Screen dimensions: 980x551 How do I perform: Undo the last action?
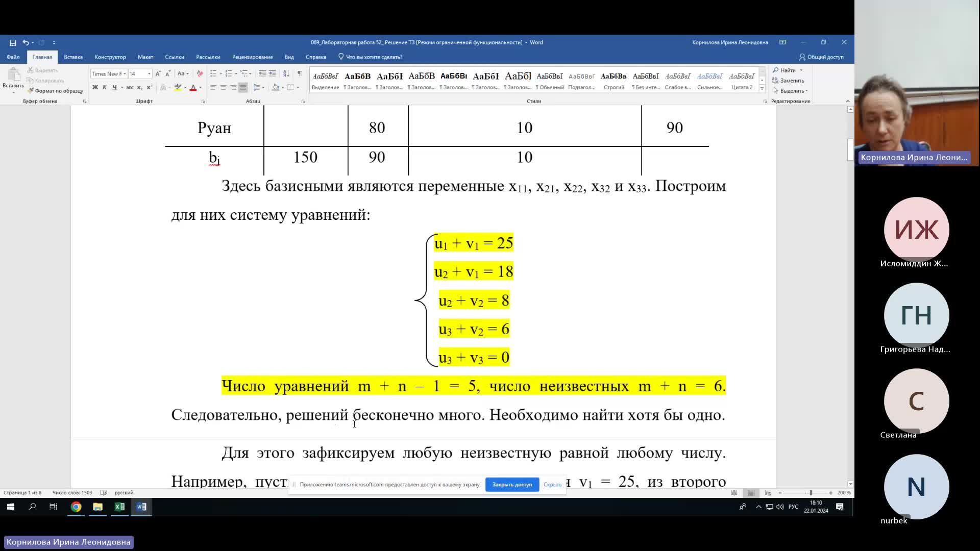coord(26,42)
